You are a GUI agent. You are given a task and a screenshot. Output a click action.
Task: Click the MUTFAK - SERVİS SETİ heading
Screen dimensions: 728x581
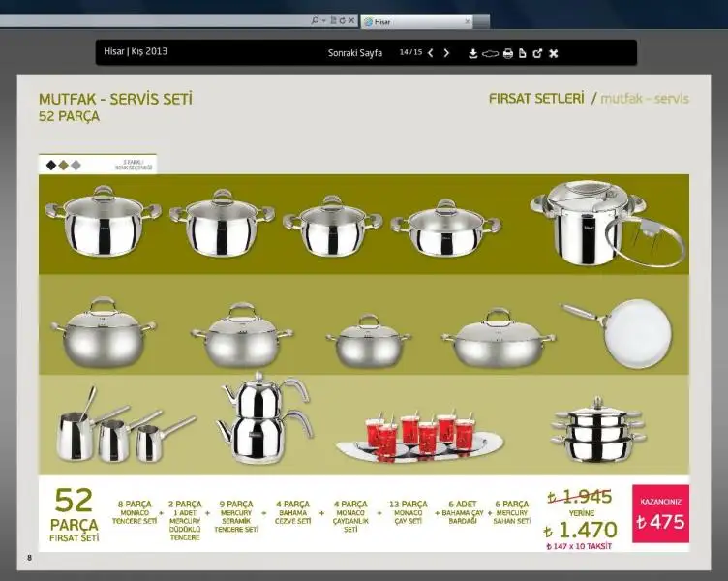[115, 99]
